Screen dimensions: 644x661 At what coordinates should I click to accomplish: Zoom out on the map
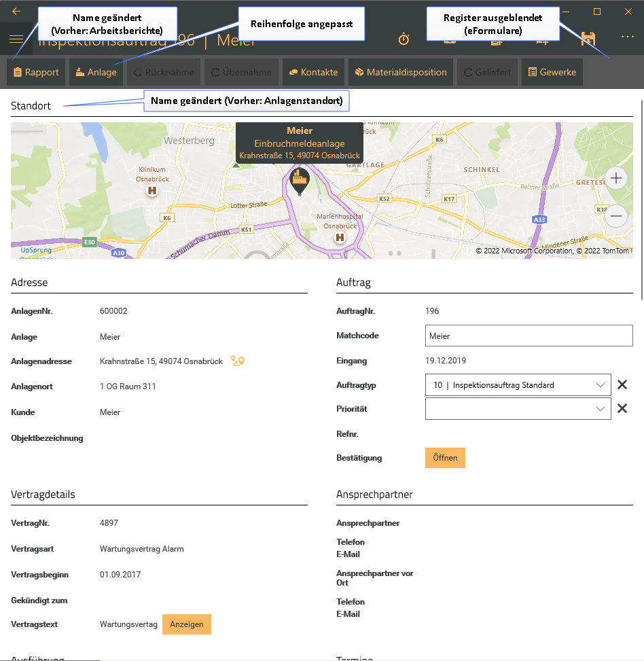click(616, 216)
